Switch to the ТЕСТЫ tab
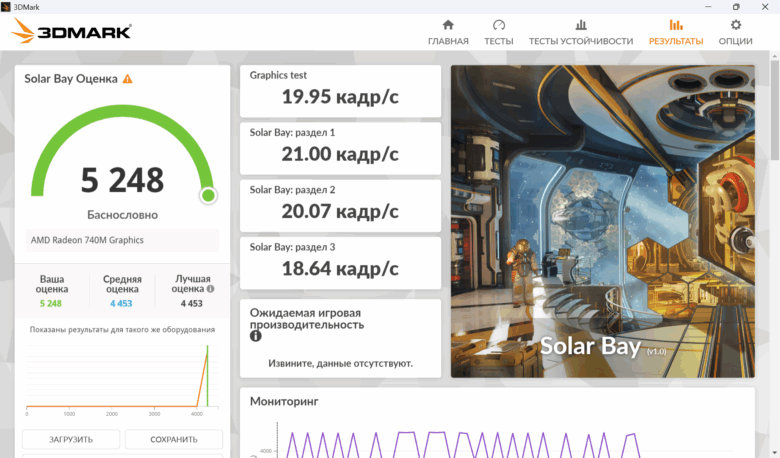The image size is (780, 458). pos(498,33)
